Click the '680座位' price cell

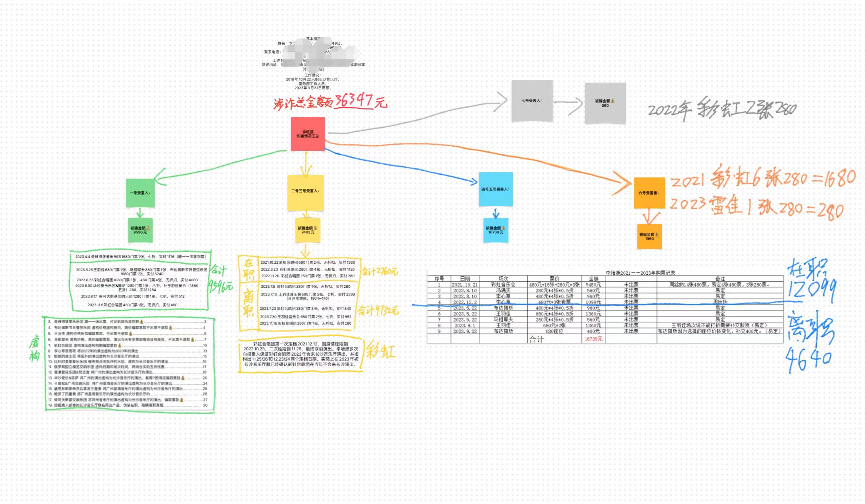point(554,331)
